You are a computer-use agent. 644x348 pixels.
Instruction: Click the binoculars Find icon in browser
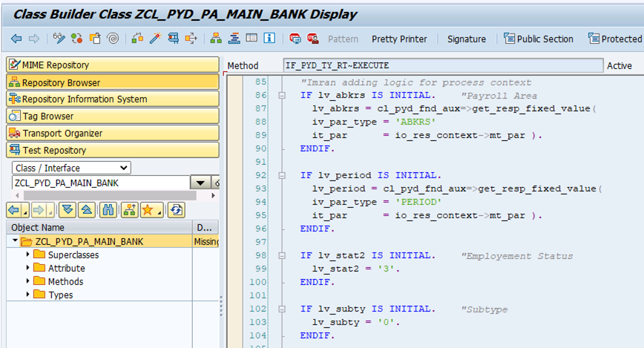[109, 210]
